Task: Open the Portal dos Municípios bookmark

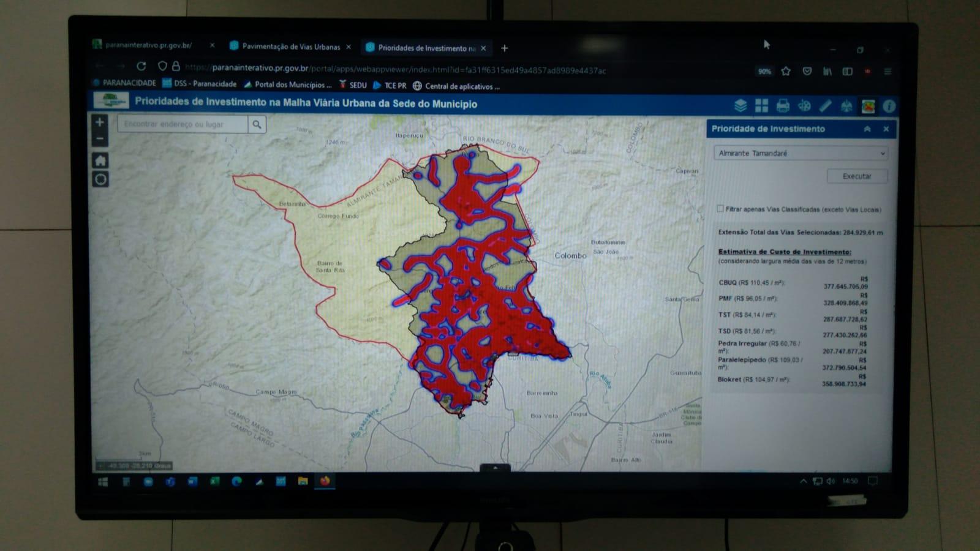Action: 292,85
